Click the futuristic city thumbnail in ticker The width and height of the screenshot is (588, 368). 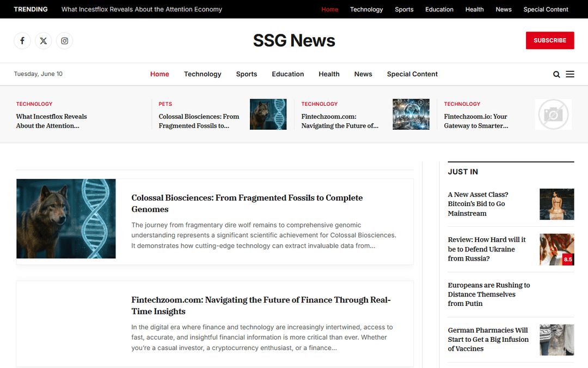pos(411,114)
